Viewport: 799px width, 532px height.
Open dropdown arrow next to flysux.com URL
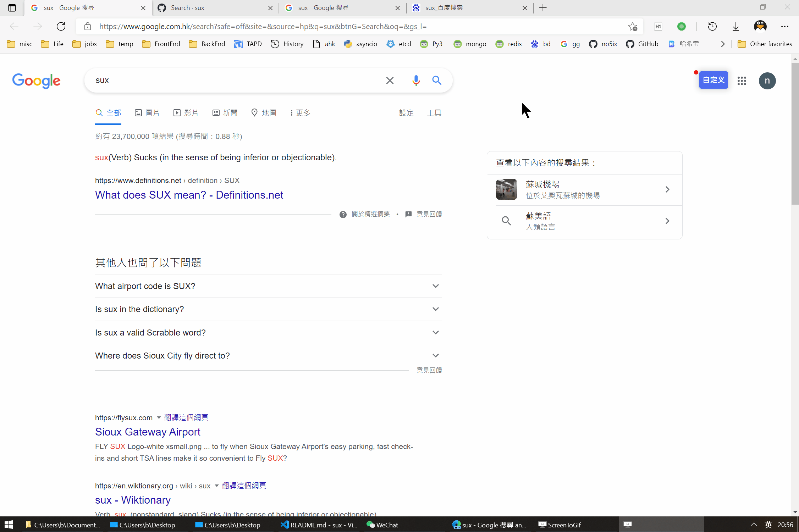click(159, 417)
